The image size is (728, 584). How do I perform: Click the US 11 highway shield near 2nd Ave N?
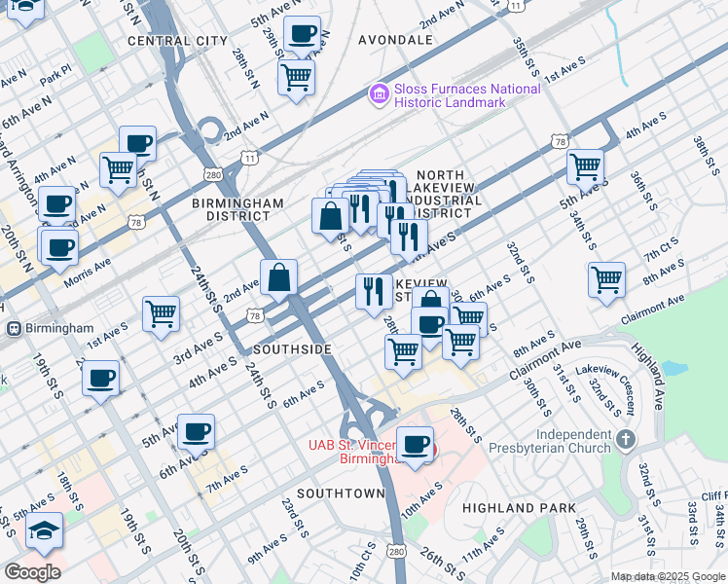[250, 159]
